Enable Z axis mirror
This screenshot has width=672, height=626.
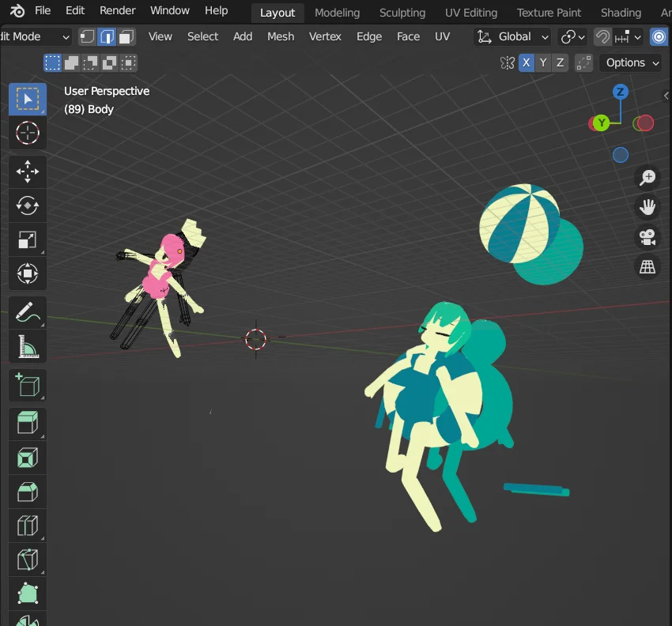[561, 63]
